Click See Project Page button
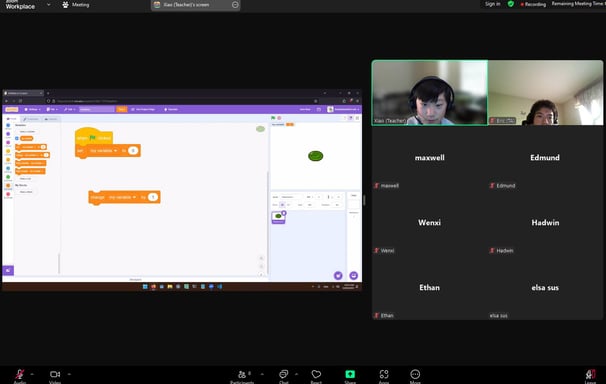 click(143, 109)
